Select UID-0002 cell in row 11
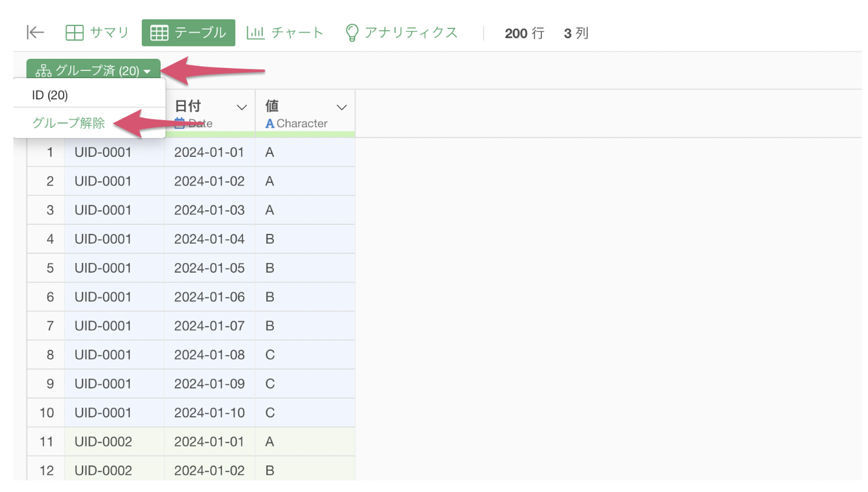The width and height of the screenshot is (868, 492). pyautogui.click(x=115, y=442)
